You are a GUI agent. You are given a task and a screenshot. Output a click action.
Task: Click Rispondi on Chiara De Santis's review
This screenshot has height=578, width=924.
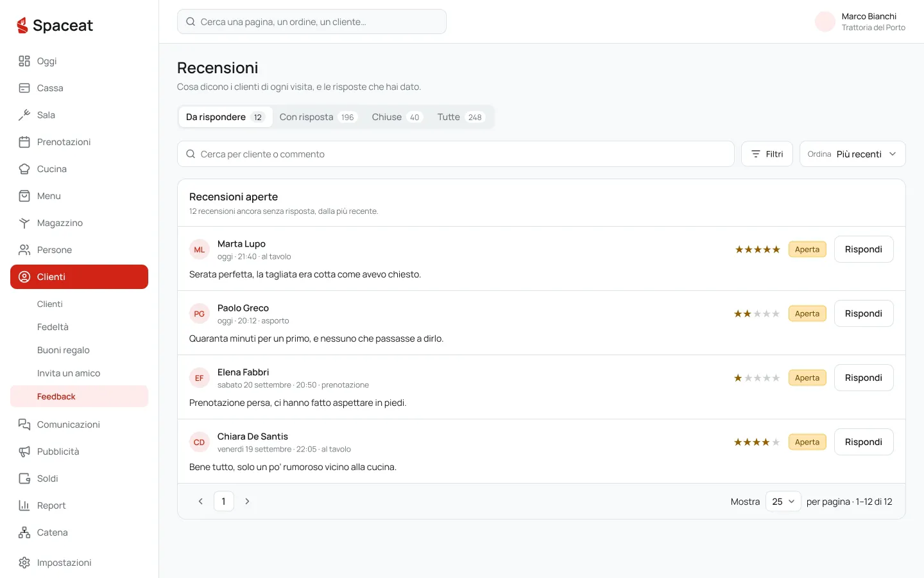pyautogui.click(x=864, y=442)
